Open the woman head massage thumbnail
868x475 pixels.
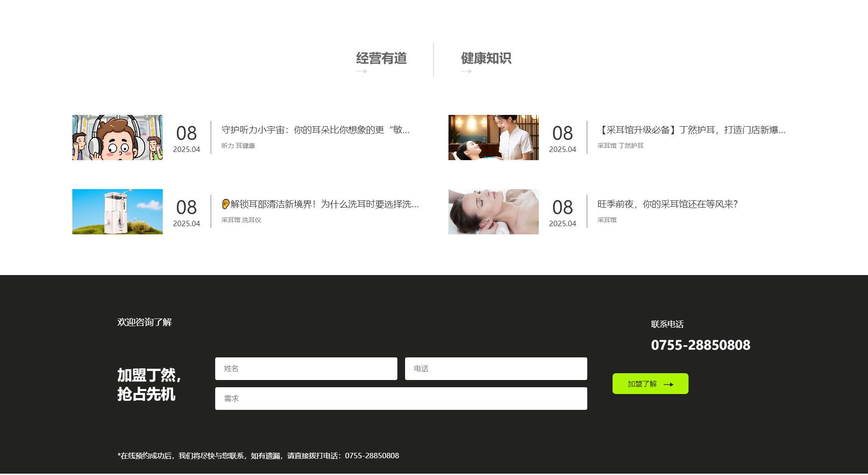(x=493, y=212)
